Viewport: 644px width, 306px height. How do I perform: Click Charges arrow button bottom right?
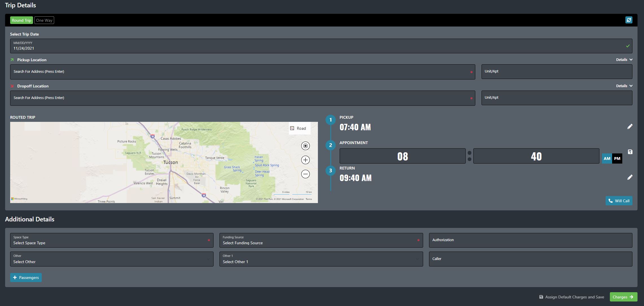click(623, 297)
